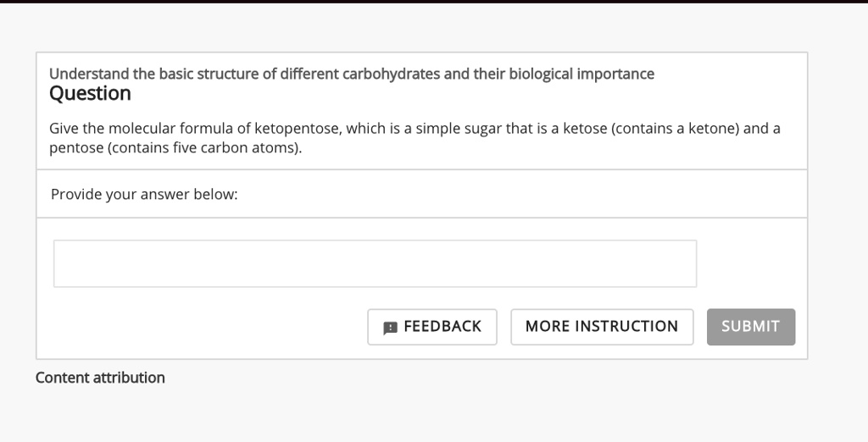868x442 pixels.
Task: Open the Content attribution link
Action: pos(100,378)
